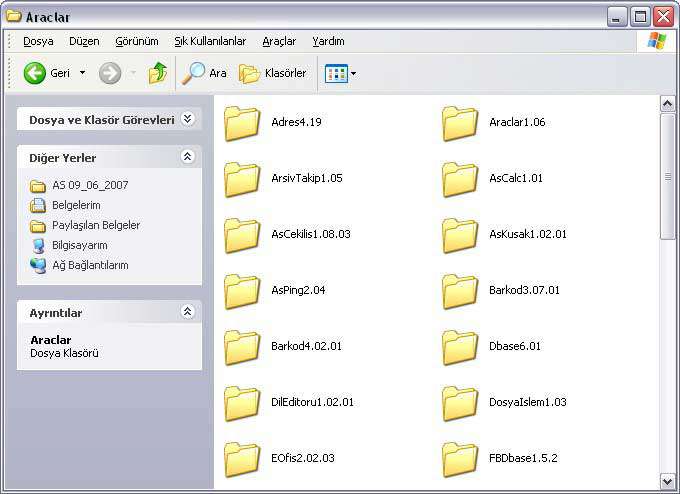Select the DilEditoru1.02.01 folder icon

pyautogui.click(x=242, y=403)
